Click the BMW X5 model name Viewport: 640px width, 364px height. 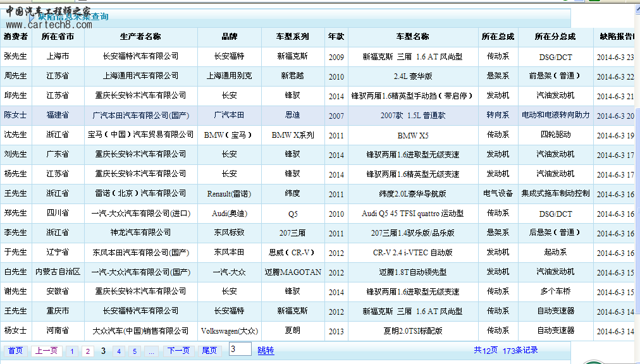[413, 135]
